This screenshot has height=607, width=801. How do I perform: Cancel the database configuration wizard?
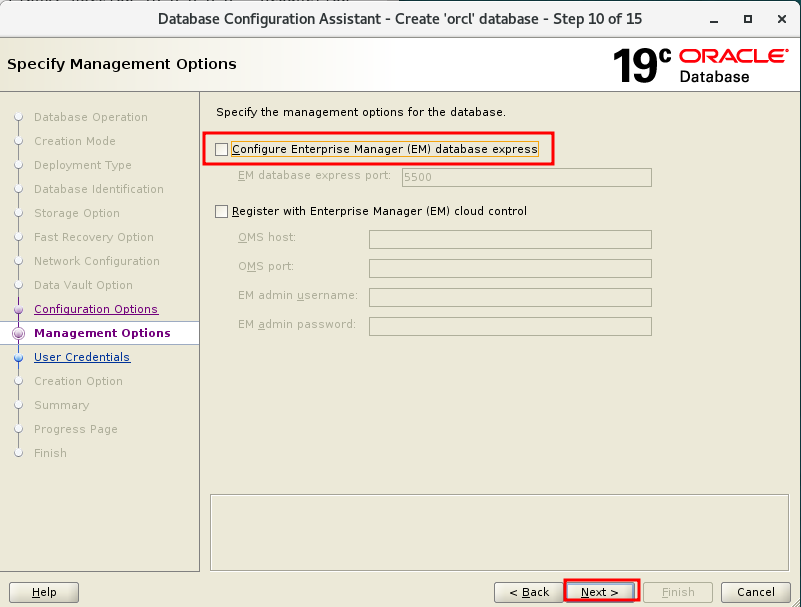coord(756,592)
